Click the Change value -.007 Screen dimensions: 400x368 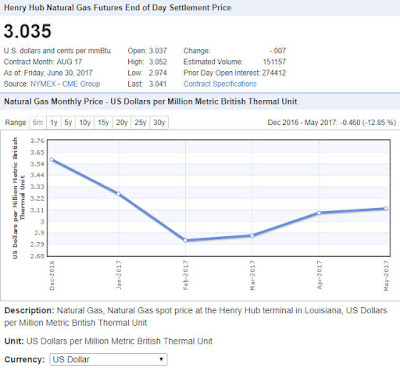pos(278,51)
